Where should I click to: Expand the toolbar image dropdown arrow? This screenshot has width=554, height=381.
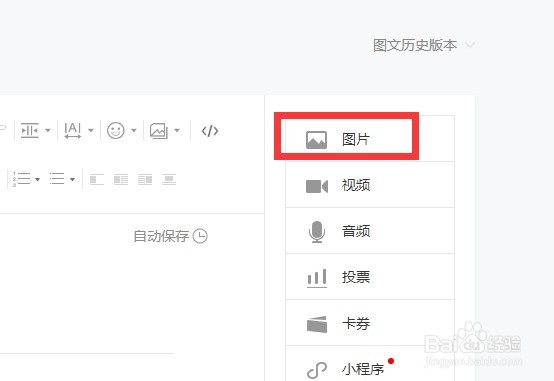pyautogui.click(x=177, y=130)
